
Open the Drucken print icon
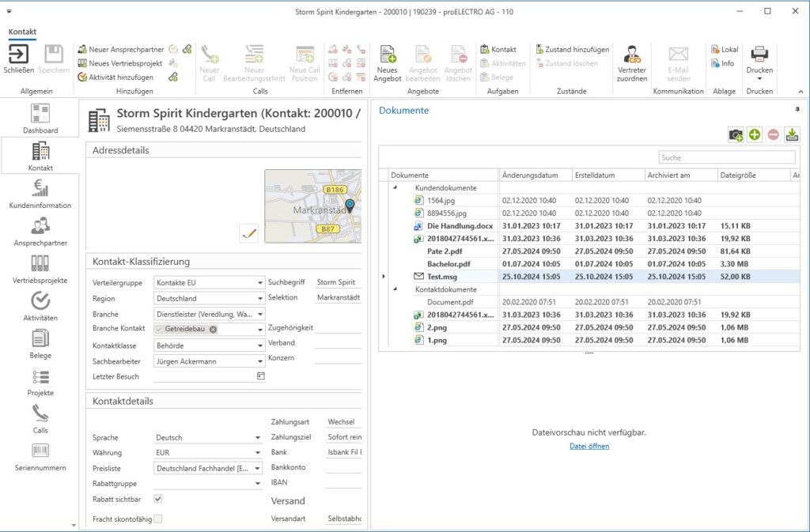759,54
